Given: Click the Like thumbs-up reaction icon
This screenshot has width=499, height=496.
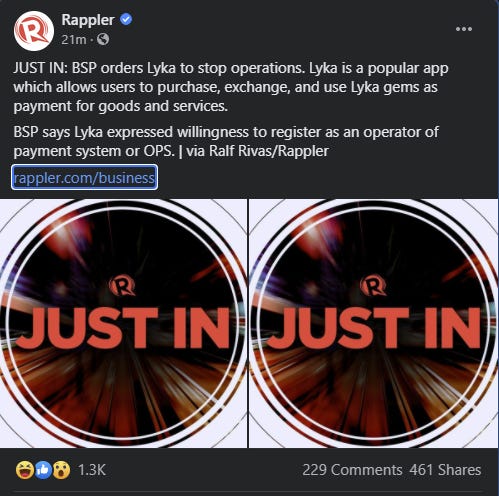Looking at the screenshot, I should pos(43,470).
